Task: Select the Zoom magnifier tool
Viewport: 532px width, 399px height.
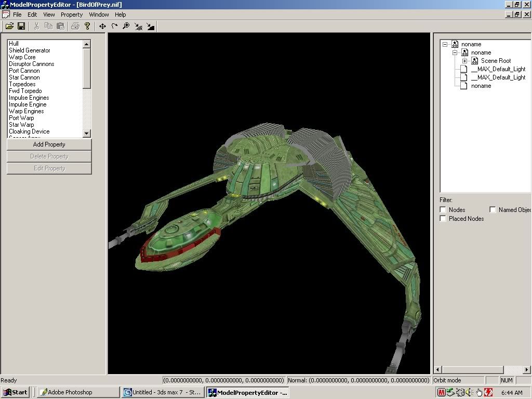Action: (x=126, y=26)
